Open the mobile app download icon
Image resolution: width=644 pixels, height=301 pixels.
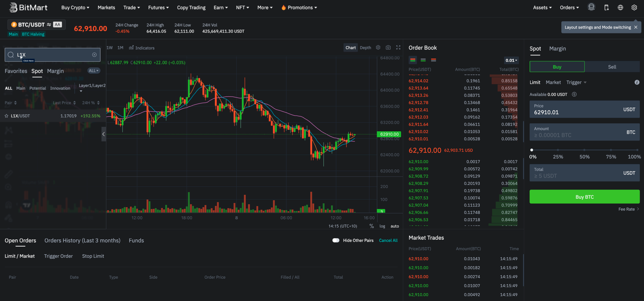[x=606, y=7]
